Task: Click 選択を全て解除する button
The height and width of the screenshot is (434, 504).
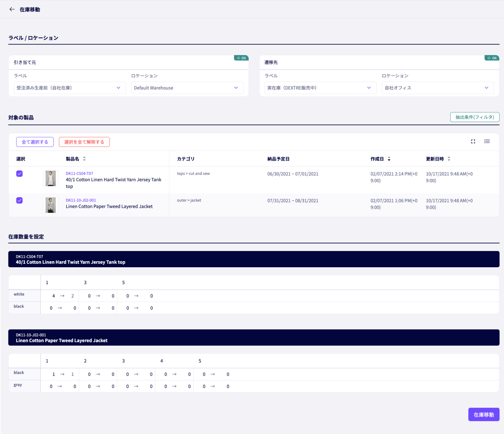Action: click(84, 142)
